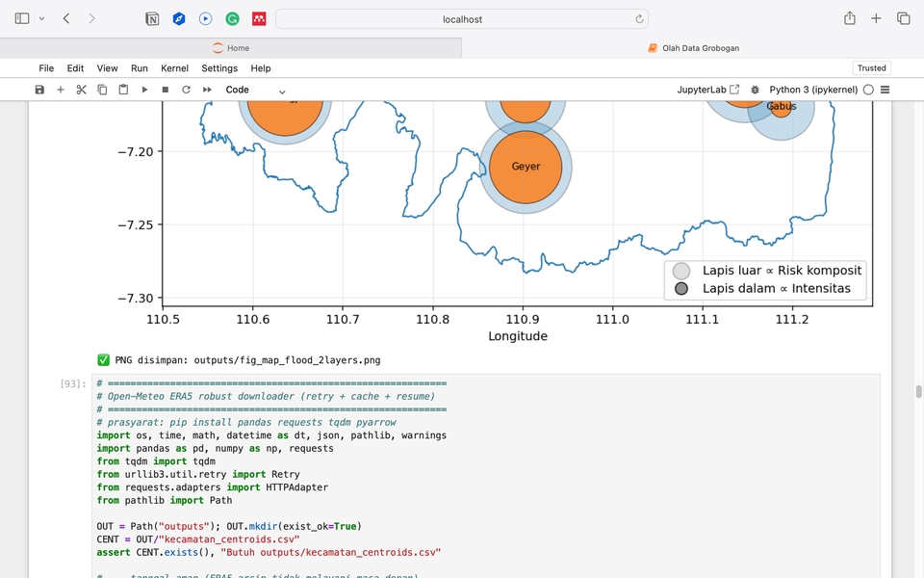Expand Safari sidebar options chevron

pyautogui.click(x=41, y=18)
